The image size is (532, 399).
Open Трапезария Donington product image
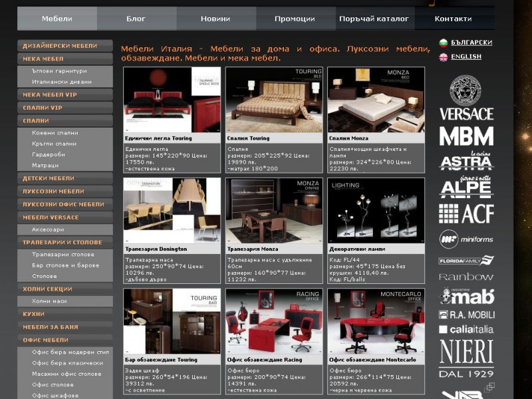(172, 210)
